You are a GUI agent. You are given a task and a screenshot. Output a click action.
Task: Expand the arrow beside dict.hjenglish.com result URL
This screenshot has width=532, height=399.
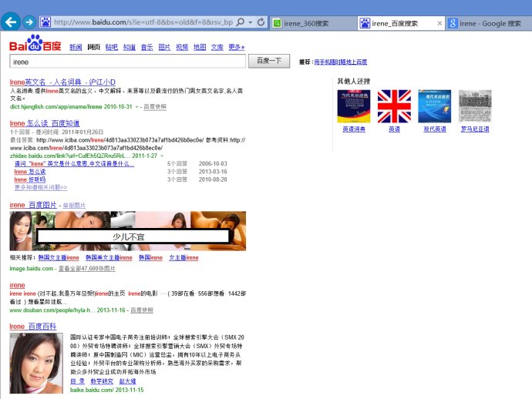pos(137,107)
